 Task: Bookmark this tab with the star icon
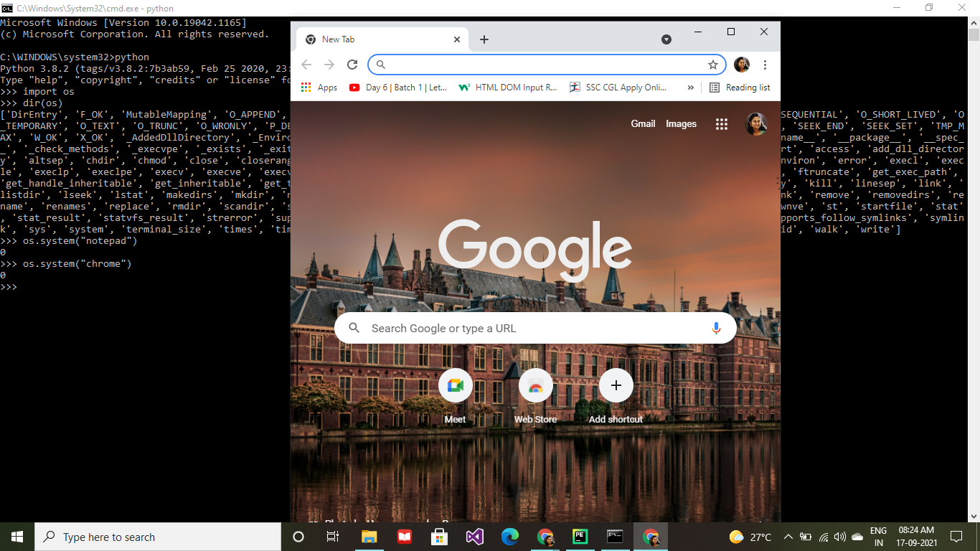713,65
